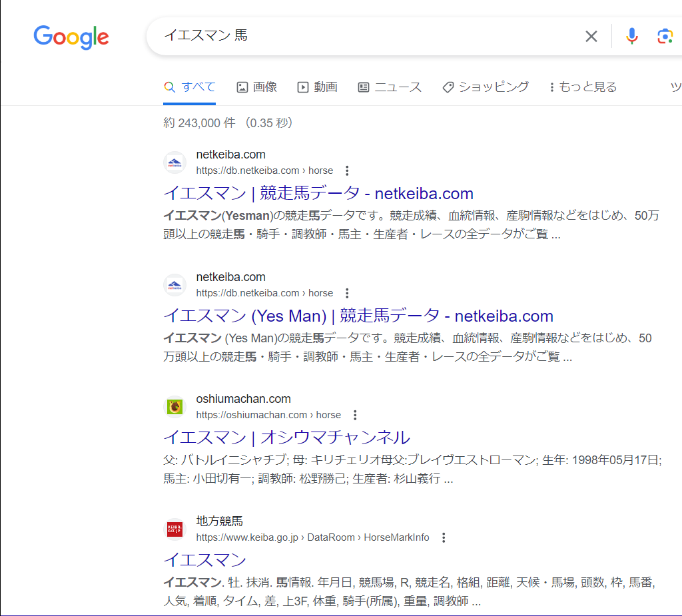Open options menu for first netkeiba result
682x616 pixels.
[x=347, y=170]
